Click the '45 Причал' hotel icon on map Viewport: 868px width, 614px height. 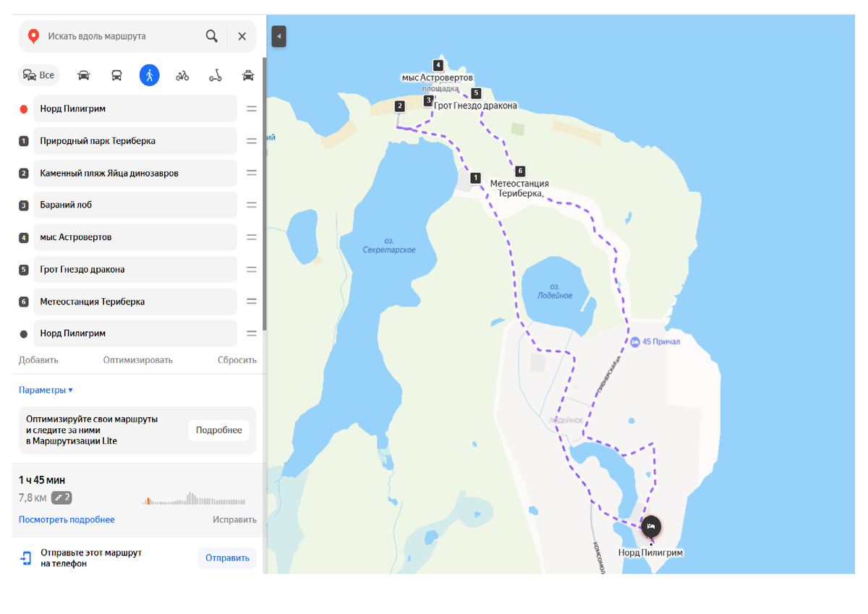point(634,342)
